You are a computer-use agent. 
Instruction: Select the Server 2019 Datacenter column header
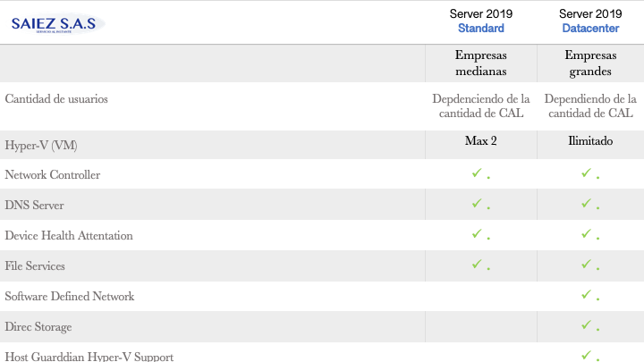pyautogui.click(x=590, y=21)
